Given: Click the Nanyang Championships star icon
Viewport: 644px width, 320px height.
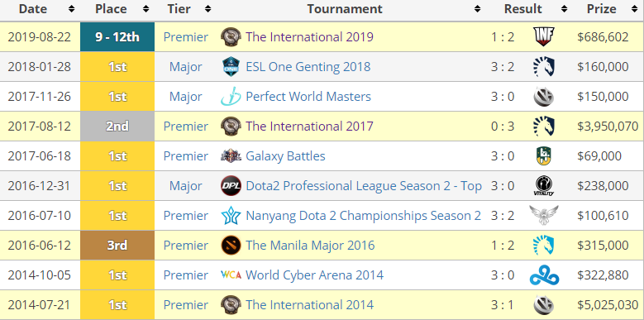Looking at the screenshot, I should 231,216.
